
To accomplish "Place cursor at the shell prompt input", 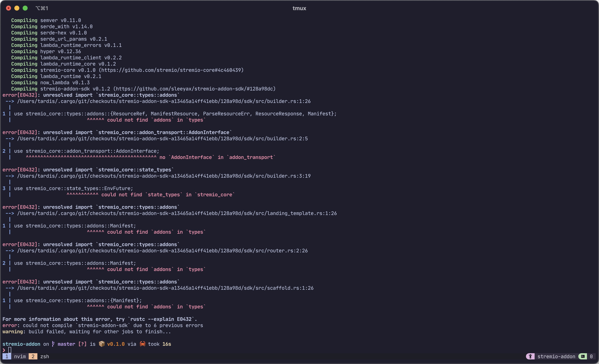I will 10,350.
